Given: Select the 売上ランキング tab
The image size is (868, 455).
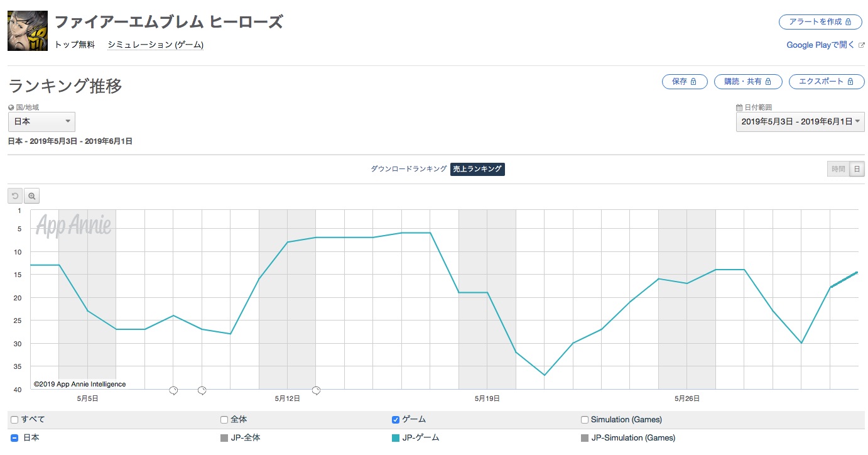Looking at the screenshot, I should [x=477, y=169].
